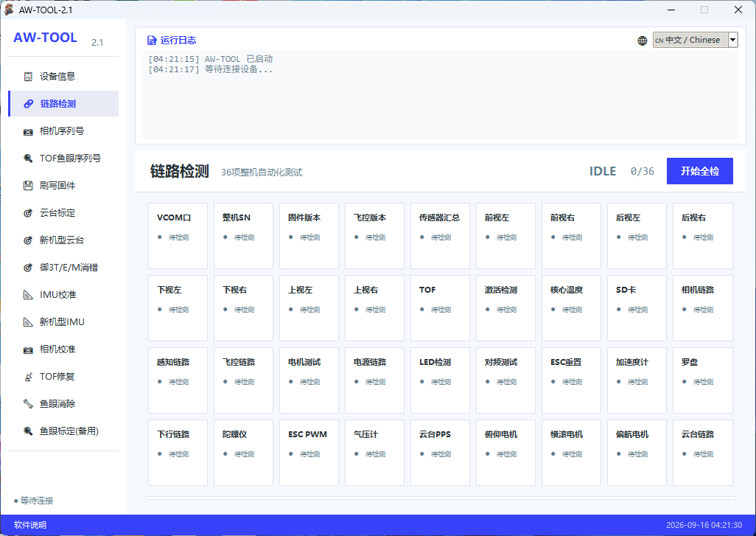Screen dimensions: 756x536
Task: Click the 链路检测 link icon in sidebar
Action: 29,104
